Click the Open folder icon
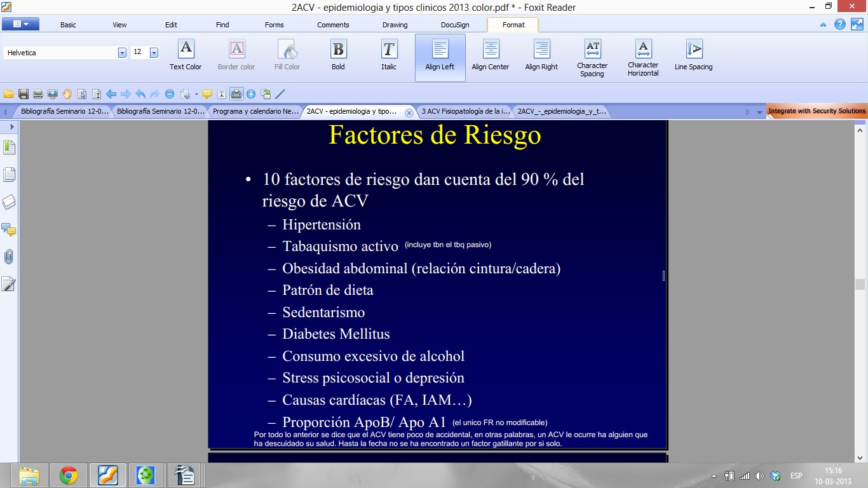Image resolution: width=868 pixels, height=488 pixels. pos(9,94)
